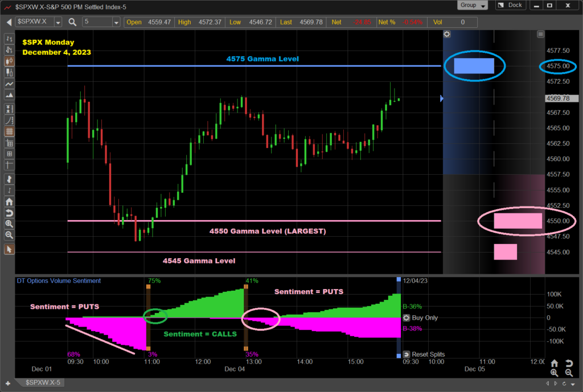Switch to the line chart type icon
This screenshot has width=583, height=392.
click(x=9, y=84)
